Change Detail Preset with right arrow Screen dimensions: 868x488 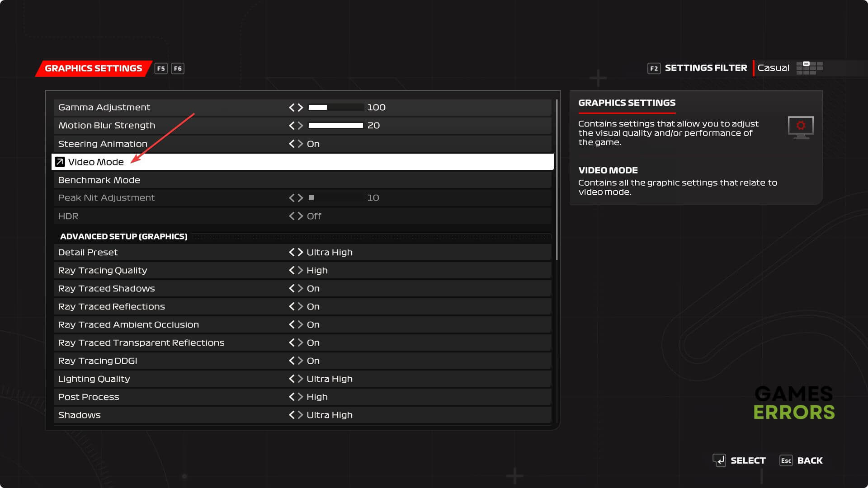click(x=300, y=252)
